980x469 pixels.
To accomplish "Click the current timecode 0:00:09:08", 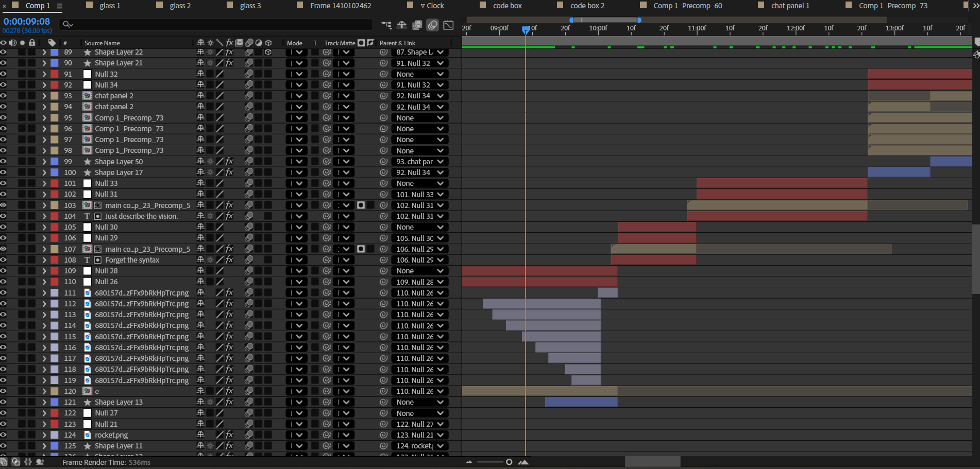I will pos(27,22).
